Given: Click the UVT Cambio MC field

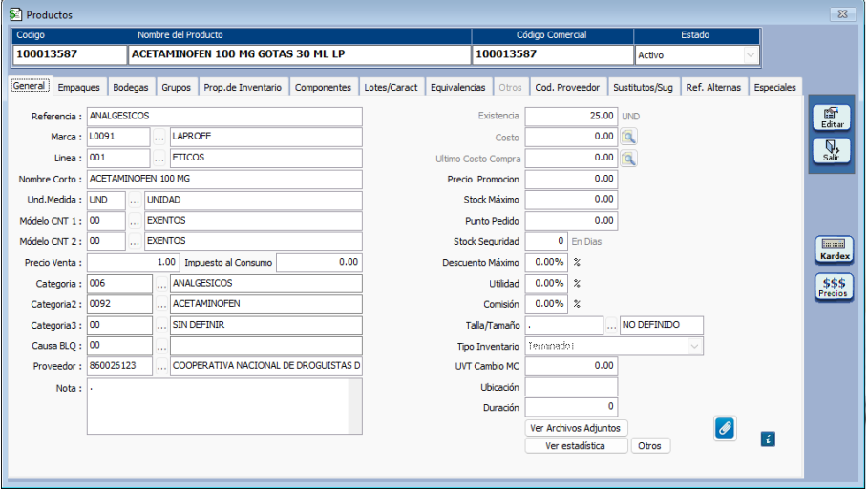Looking at the screenshot, I should click(571, 366).
